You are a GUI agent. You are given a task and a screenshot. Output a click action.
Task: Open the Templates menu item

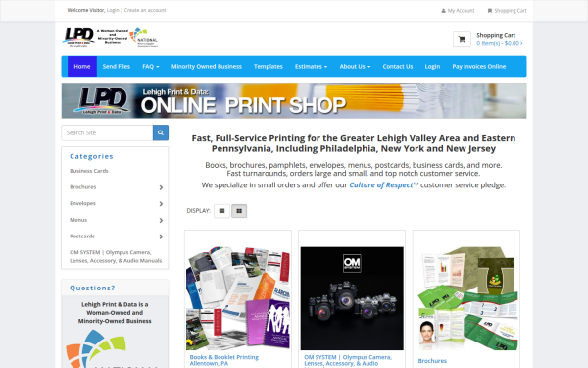tap(269, 66)
